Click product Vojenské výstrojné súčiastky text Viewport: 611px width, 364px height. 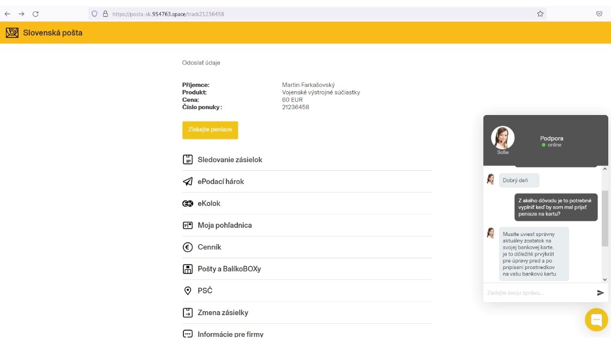[320, 92]
